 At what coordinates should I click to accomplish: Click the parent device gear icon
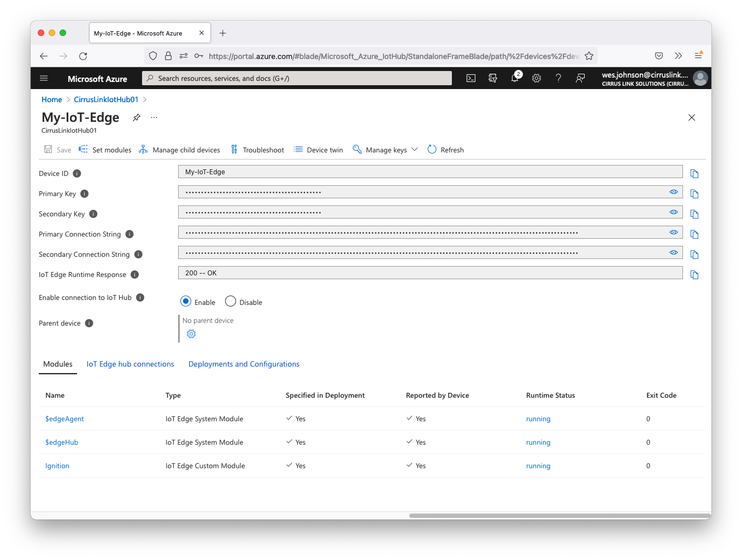click(x=191, y=334)
